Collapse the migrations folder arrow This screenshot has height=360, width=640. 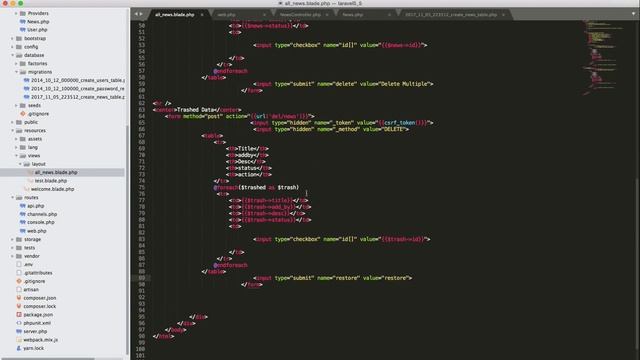(x=16, y=72)
